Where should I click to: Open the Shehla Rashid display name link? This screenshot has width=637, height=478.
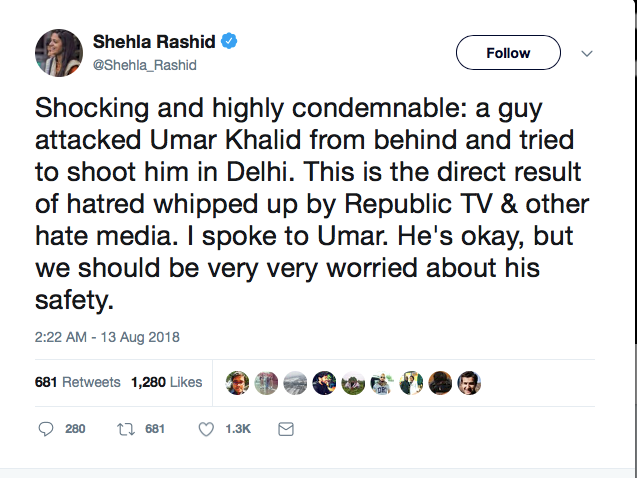click(x=154, y=41)
